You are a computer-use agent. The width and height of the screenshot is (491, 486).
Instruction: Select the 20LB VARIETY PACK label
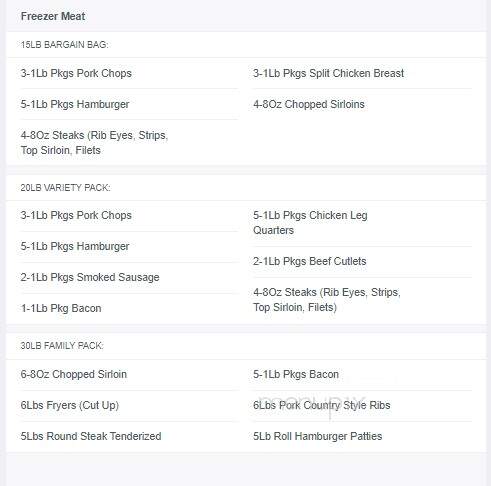pyautogui.click(x=65, y=188)
